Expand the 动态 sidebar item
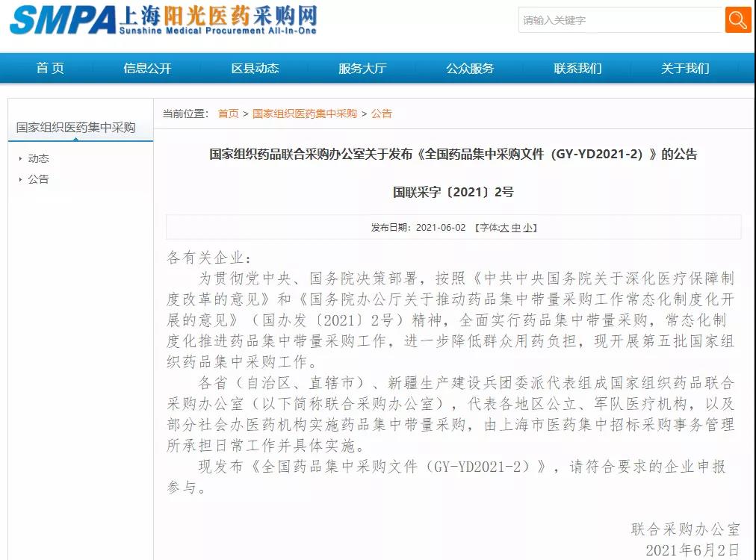Viewport: 756px width, 560px height. pyautogui.click(x=37, y=158)
